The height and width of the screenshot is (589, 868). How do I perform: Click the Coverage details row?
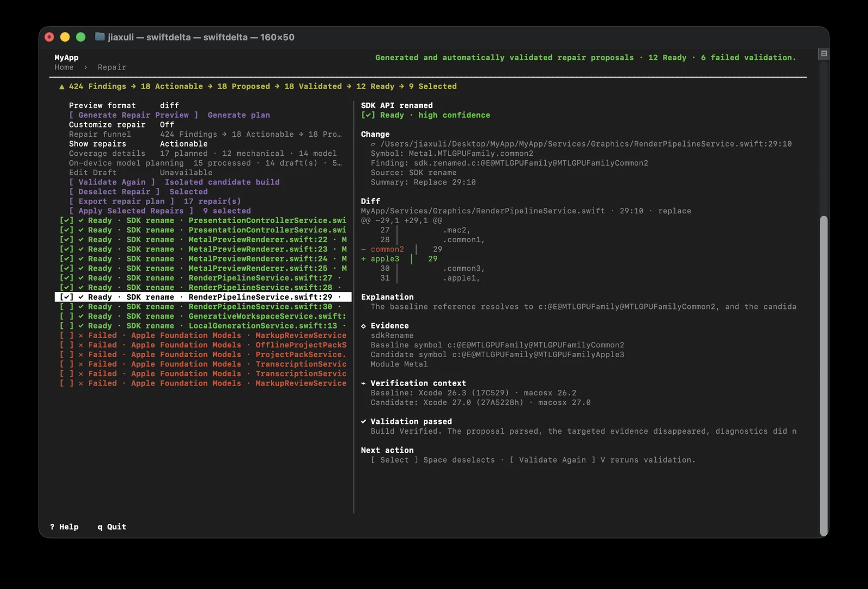click(203, 154)
